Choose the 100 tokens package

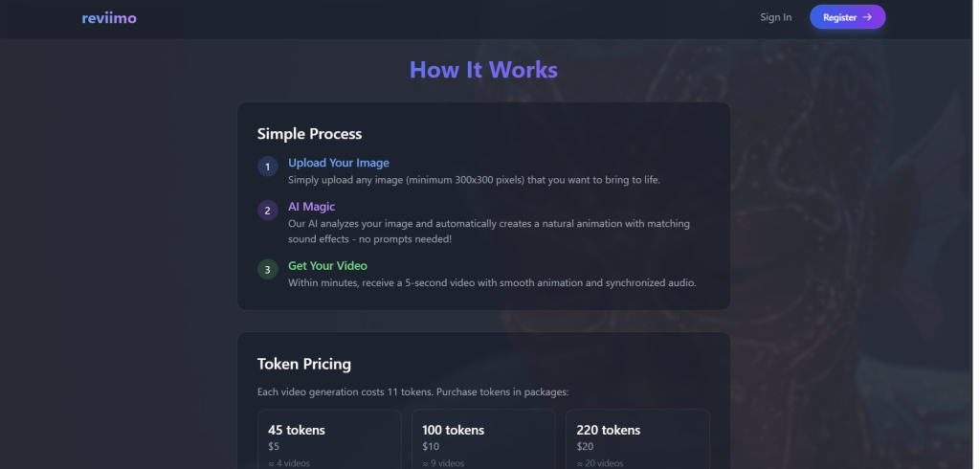(483, 438)
